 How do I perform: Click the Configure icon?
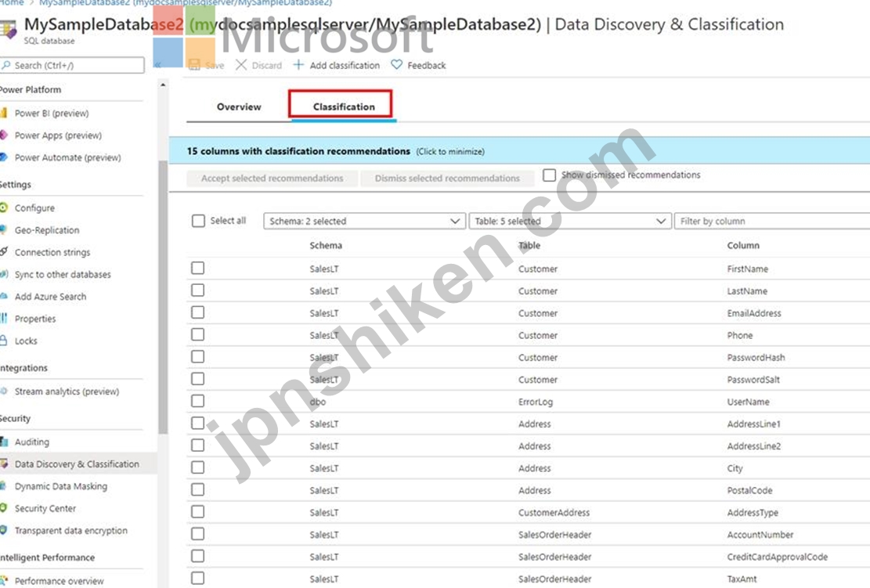(3, 207)
